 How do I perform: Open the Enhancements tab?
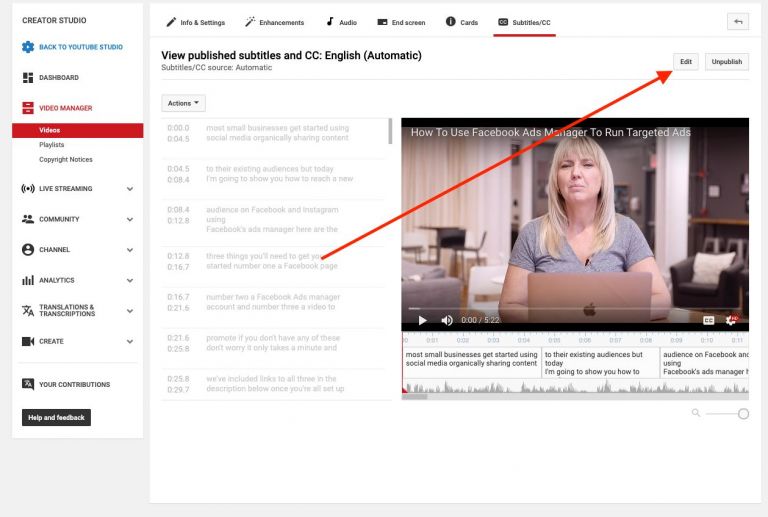coord(274,22)
